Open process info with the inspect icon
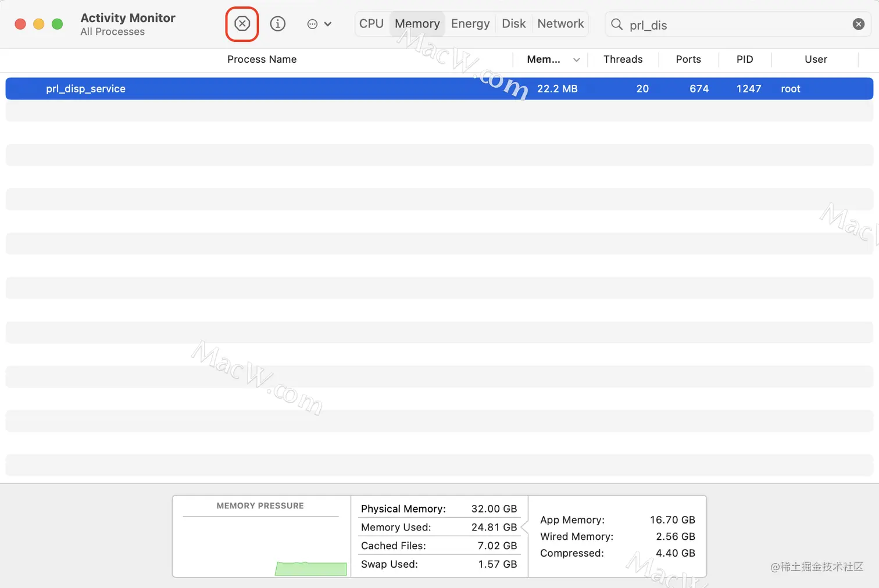879x588 pixels. point(278,24)
